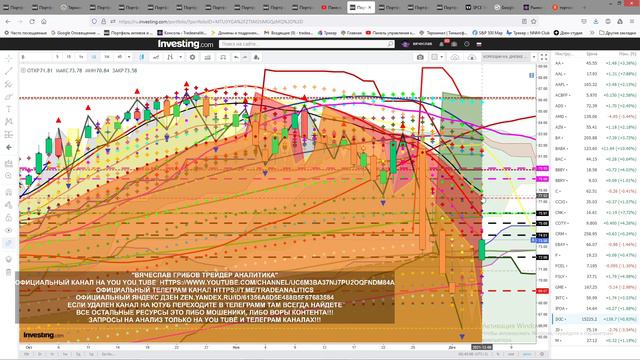Image resolution: width=640 pixels, height=360 pixels.
Task: Select the zoom-in magnifier tool
Action: pos(9,176)
